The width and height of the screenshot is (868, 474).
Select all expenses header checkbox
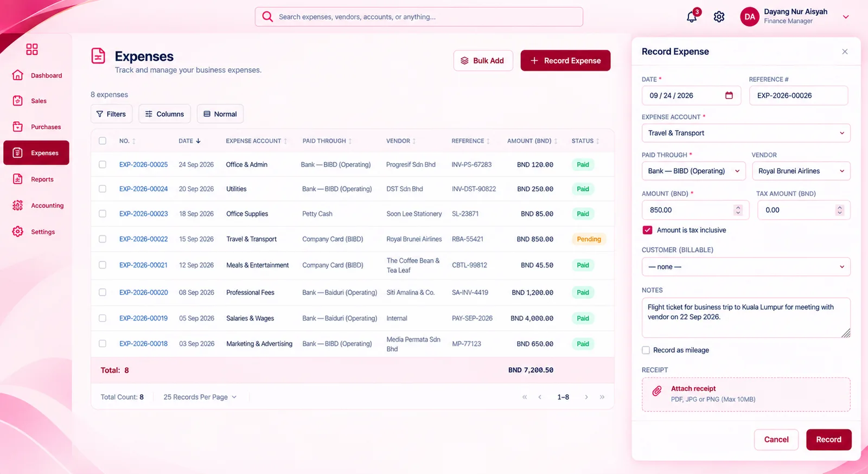coord(103,141)
